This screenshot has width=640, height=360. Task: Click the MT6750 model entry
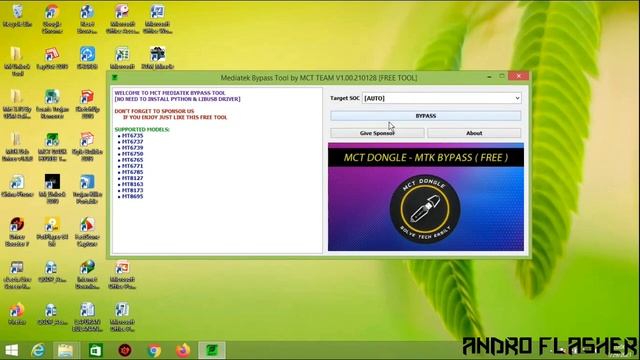pos(132,154)
